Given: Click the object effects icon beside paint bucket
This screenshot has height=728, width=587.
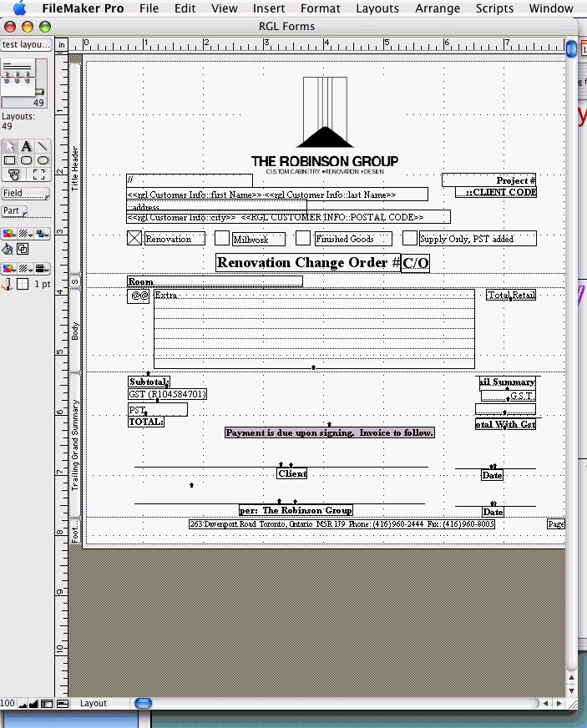Looking at the screenshot, I should 23,249.
